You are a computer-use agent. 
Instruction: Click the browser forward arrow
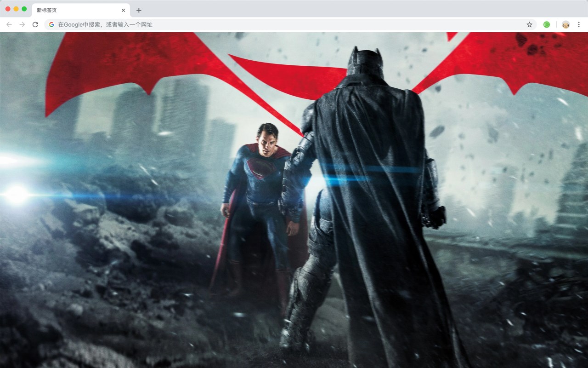(x=22, y=24)
